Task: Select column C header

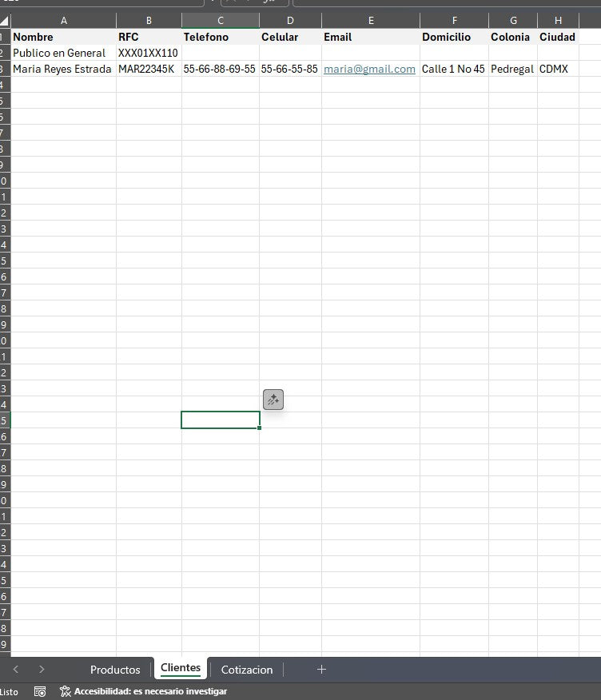Action: coord(221,21)
